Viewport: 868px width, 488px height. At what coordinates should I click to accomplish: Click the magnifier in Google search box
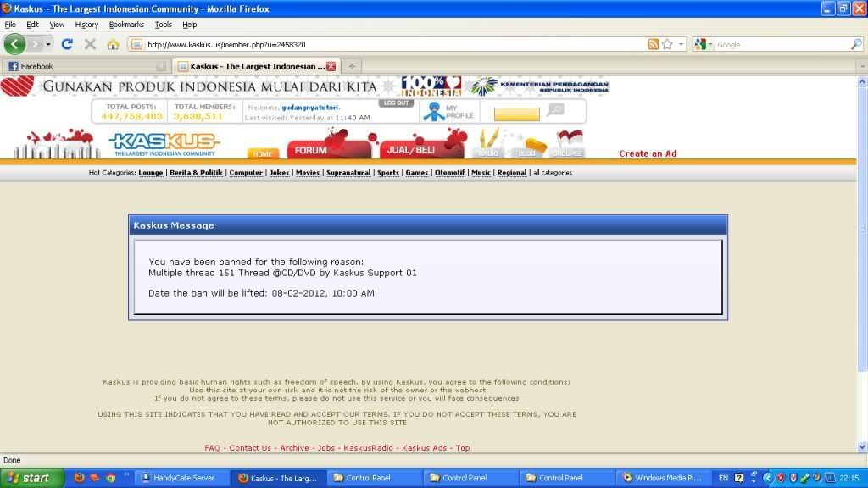[x=856, y=44]
